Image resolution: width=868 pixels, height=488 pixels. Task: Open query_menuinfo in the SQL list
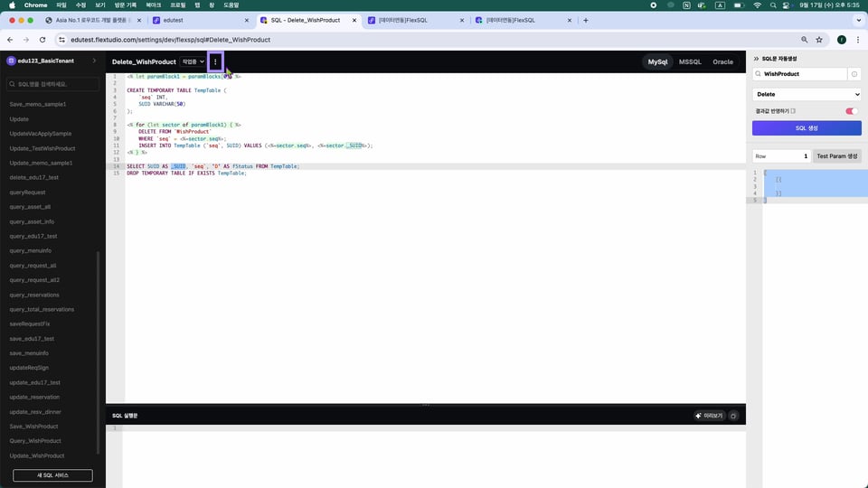point(31,250)
